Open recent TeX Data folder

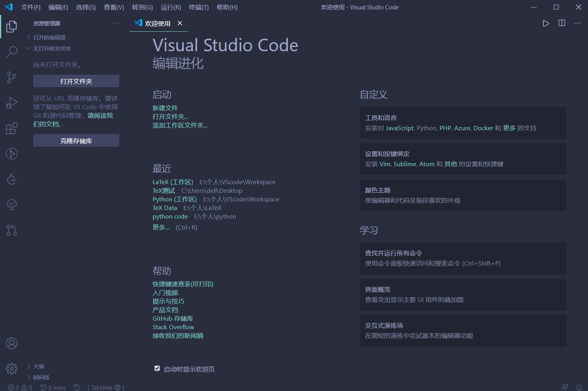(165, 208)
